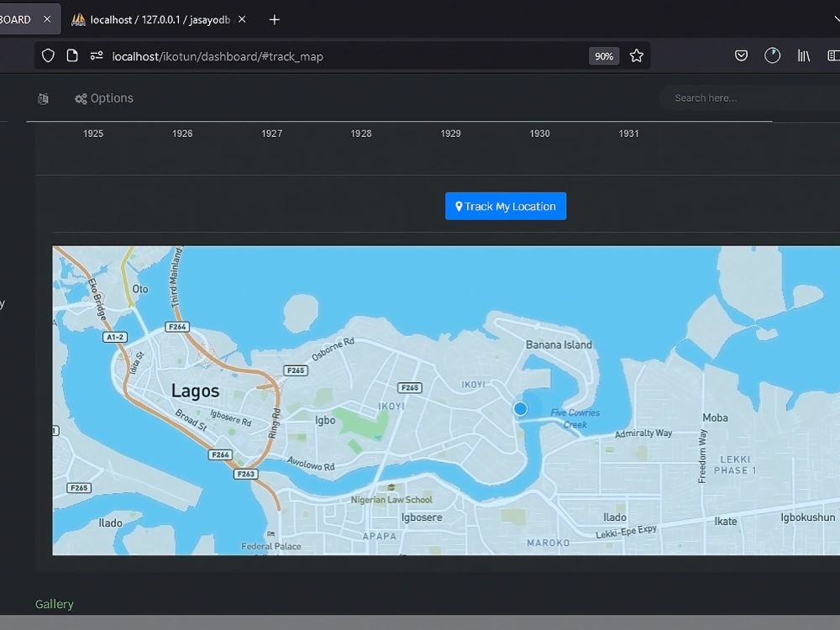This screenshot has height=630, width=840.
Task: Bookmark this page with the star icon
Action: point(637,55)
